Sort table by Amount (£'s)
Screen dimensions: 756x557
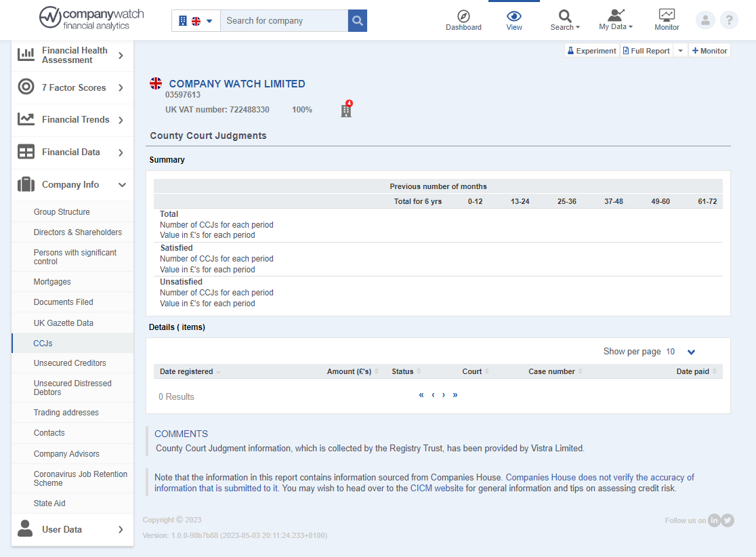[x=352, y=371]
